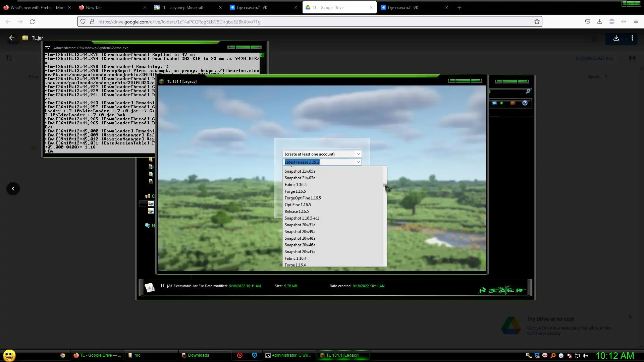
Task: Pick Snapshot 20w49a from the version list
Action: (300, 232)
